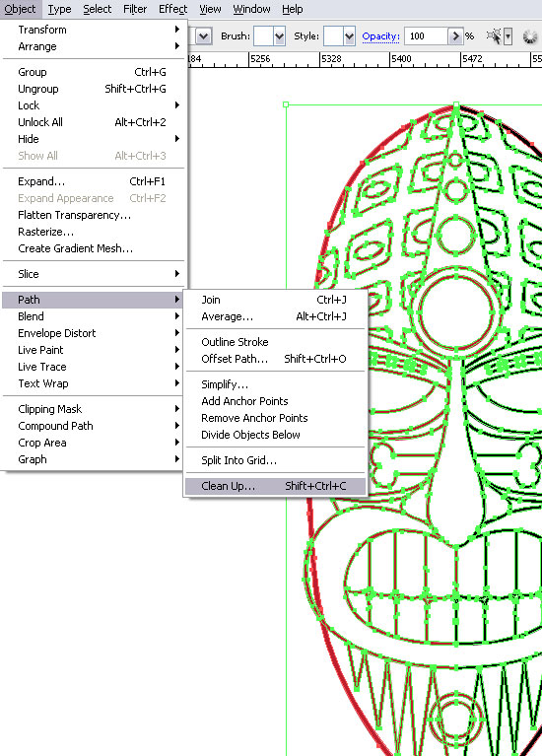Expand the Live Trace submenu
This screenshot has width=542, height=756.
[x=93, y=367]
